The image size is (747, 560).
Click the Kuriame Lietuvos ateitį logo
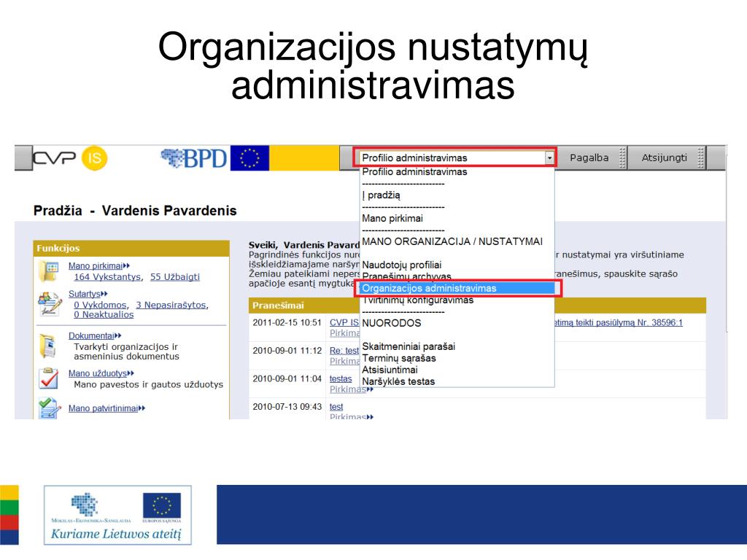[x=117, y=516]
